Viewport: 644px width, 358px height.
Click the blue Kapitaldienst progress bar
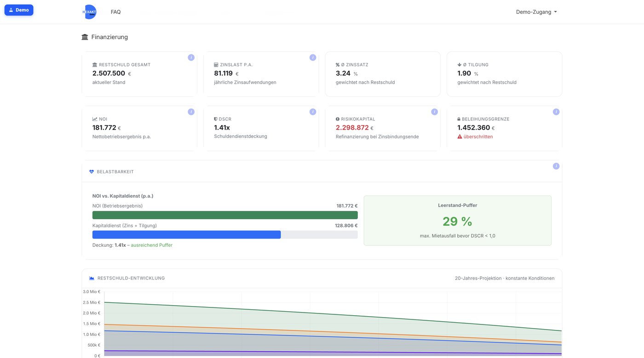[x=186, y=234]
